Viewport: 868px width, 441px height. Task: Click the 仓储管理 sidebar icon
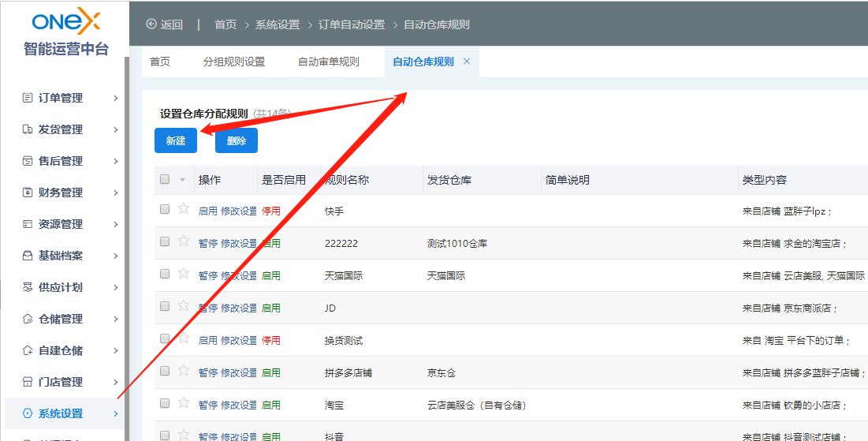coord(27,320)
